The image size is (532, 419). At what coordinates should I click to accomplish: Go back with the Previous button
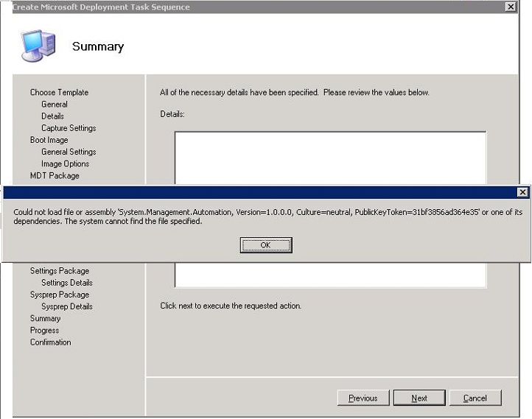(363, 398)
